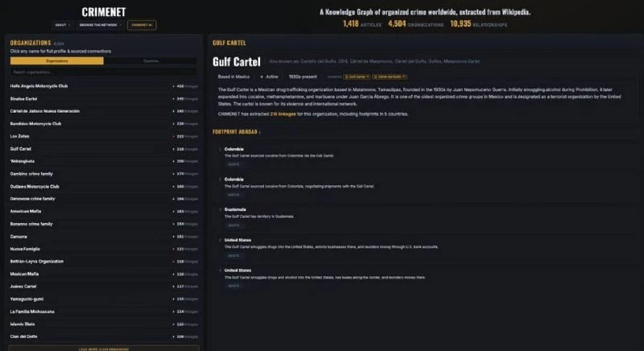Show the quote under first United States entry
Viewport: 644px width, 351px height.
point(233,255)
